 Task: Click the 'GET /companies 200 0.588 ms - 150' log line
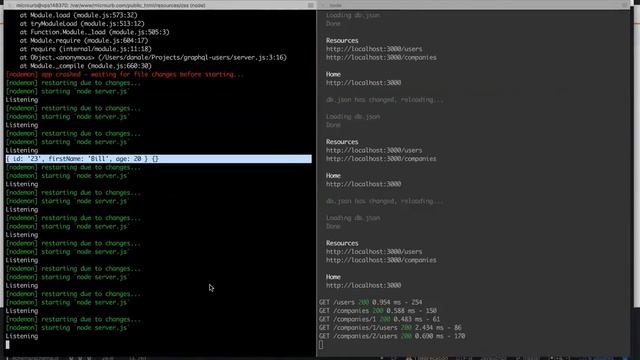[x=378, y=311]
